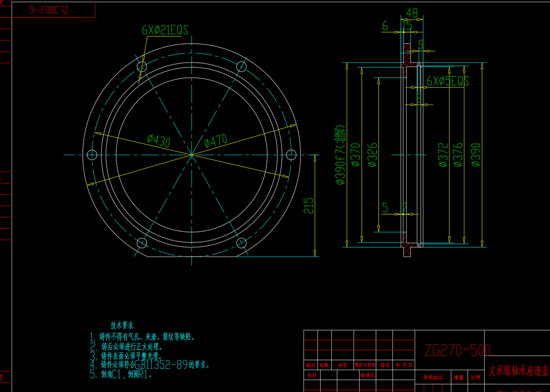
Task: Select the 215 vertical dimension text
Action: (x=308, y=205)
